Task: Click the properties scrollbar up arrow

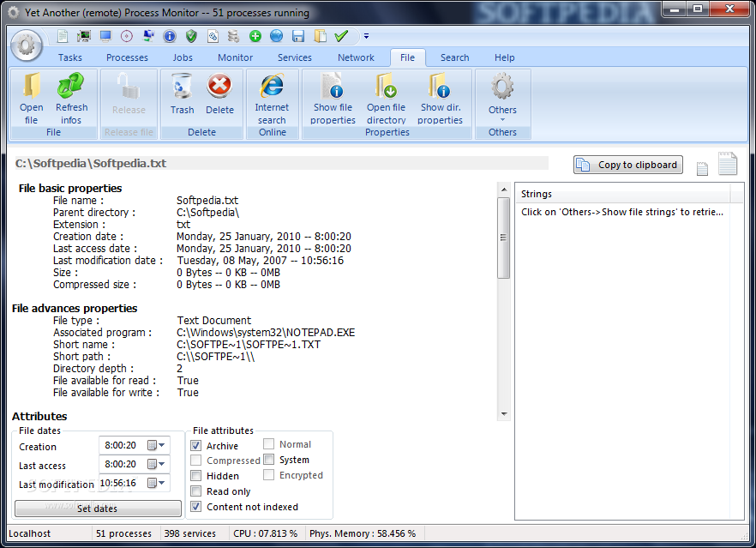Action: 504,189
